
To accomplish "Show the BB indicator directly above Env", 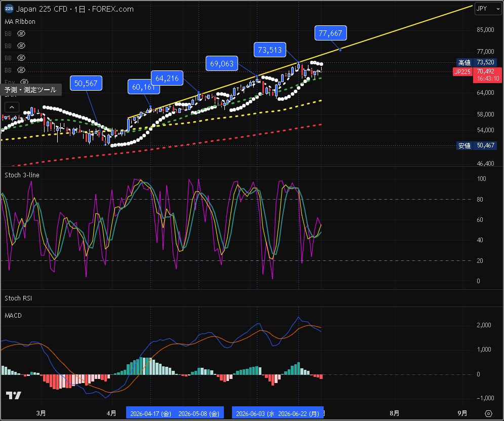I will pyautogui.click(x=21, y=70).
